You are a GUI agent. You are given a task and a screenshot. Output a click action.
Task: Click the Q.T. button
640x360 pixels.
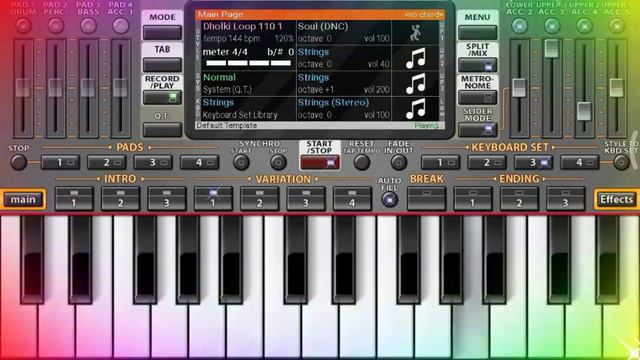click(x=162, y=130)
